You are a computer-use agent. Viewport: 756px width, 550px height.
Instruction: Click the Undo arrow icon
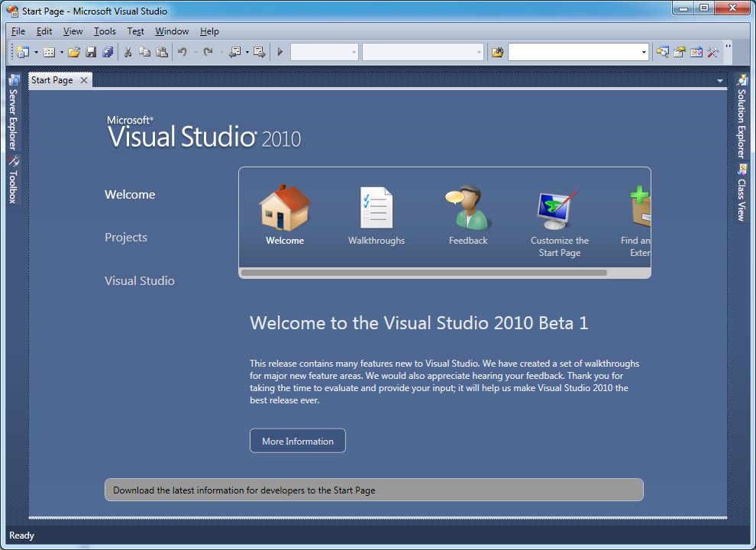point(183,52)
